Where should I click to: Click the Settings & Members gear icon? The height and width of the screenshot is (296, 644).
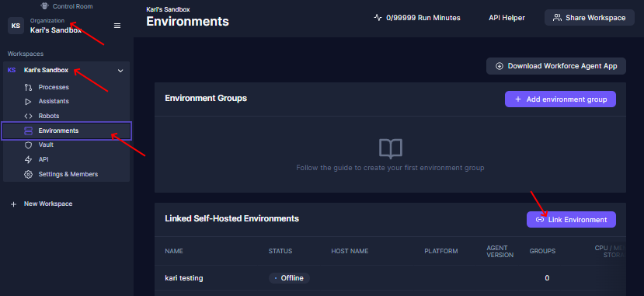28,175
